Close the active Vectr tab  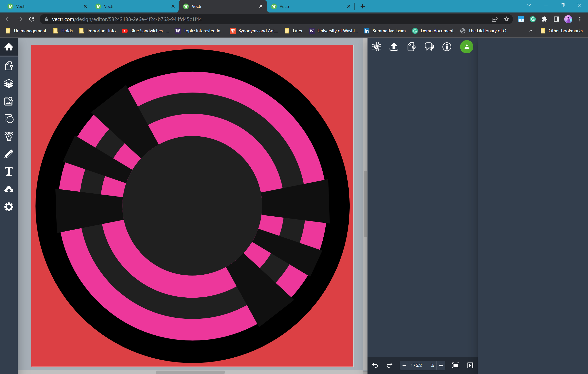coord(261,6)
